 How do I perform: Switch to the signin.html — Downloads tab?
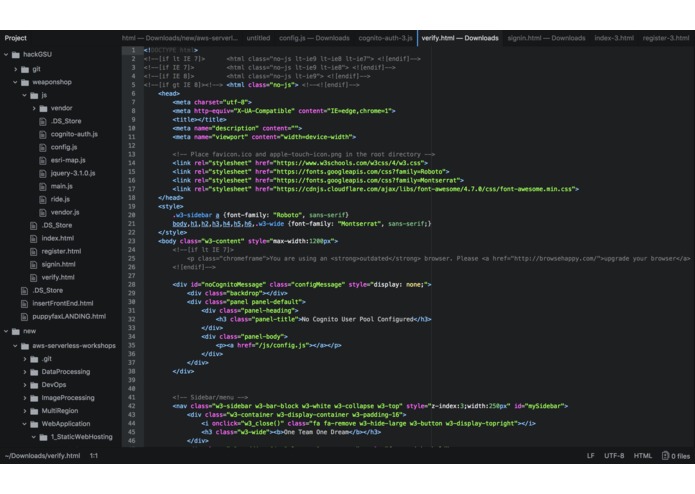(x=546, y=38)
